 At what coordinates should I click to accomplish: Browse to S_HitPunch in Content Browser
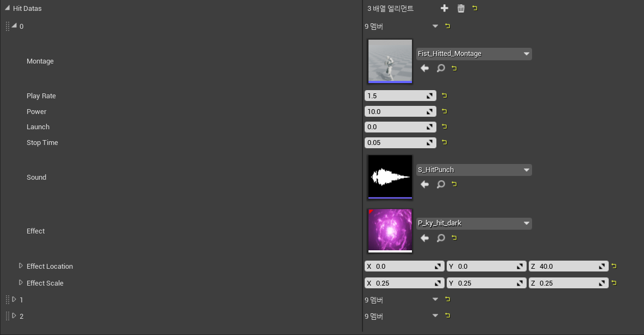click(441, 185)
